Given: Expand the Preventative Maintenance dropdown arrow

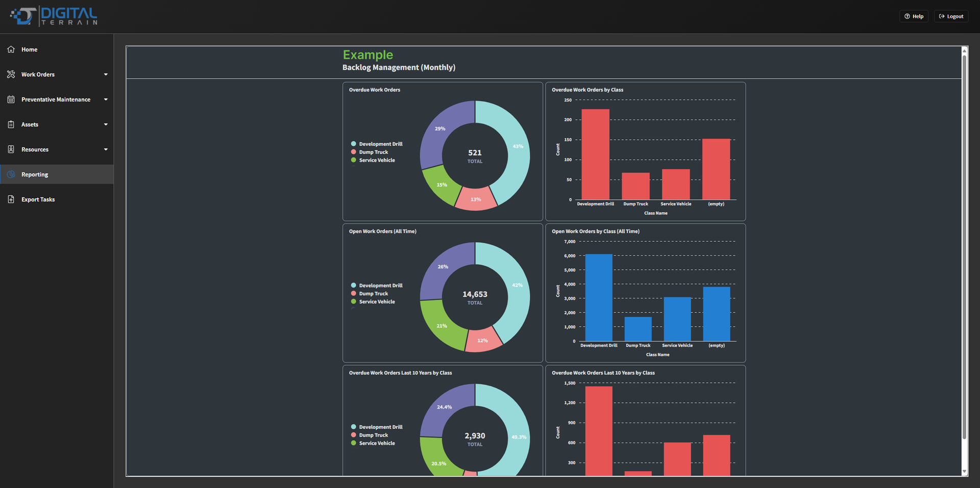Looking at the screenshot, I should (106, 99).
